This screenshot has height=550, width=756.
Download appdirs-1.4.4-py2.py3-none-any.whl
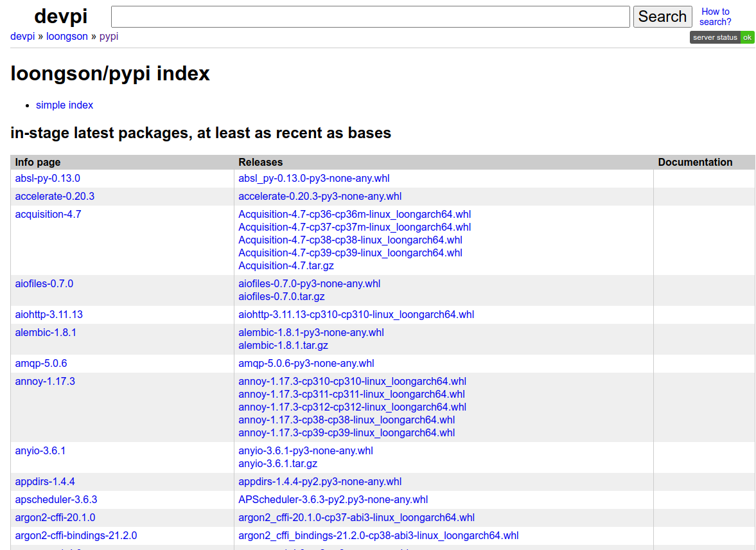click(x=320, y=481)
